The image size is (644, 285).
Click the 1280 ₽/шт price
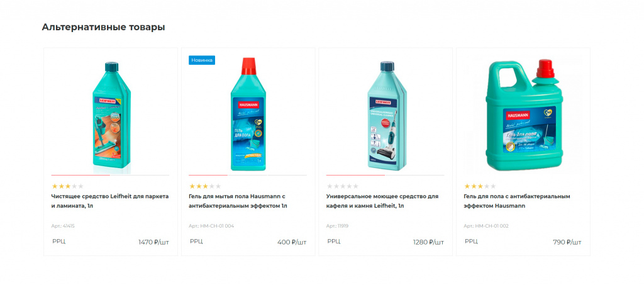click(428, 242)
